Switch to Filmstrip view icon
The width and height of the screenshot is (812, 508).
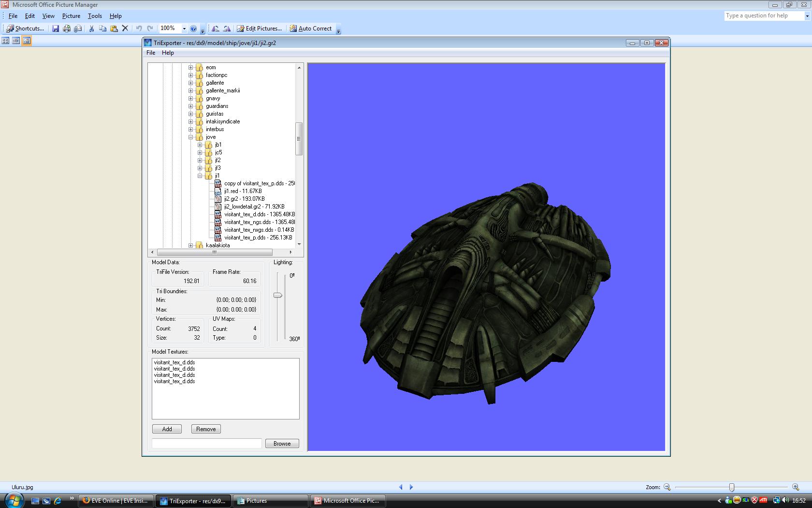16,41
